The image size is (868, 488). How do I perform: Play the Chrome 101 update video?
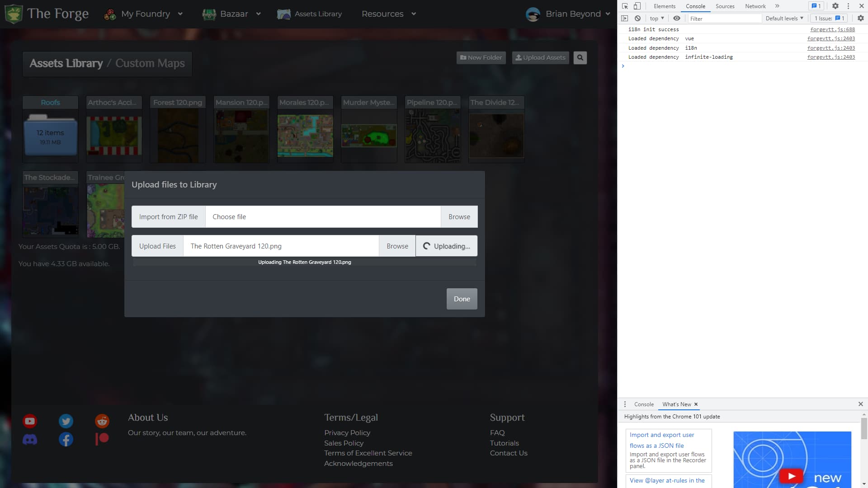[x=792, y=476]
